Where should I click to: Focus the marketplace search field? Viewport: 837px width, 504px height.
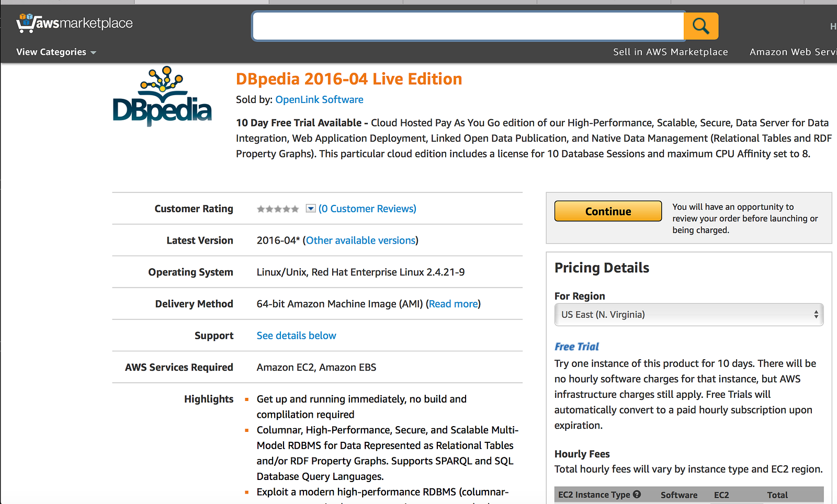pos(468,26)
